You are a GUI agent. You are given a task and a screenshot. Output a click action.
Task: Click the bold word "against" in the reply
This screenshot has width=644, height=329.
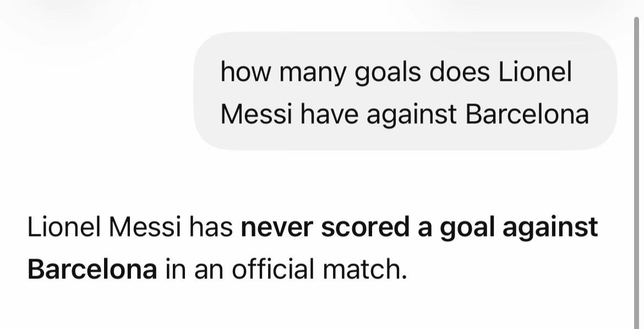550,228
